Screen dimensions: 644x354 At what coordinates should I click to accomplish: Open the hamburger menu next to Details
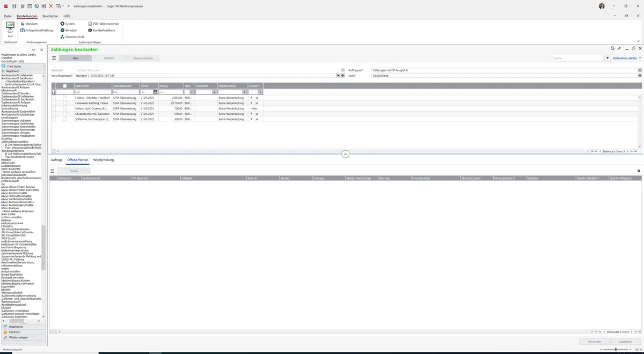pos(53,171)
